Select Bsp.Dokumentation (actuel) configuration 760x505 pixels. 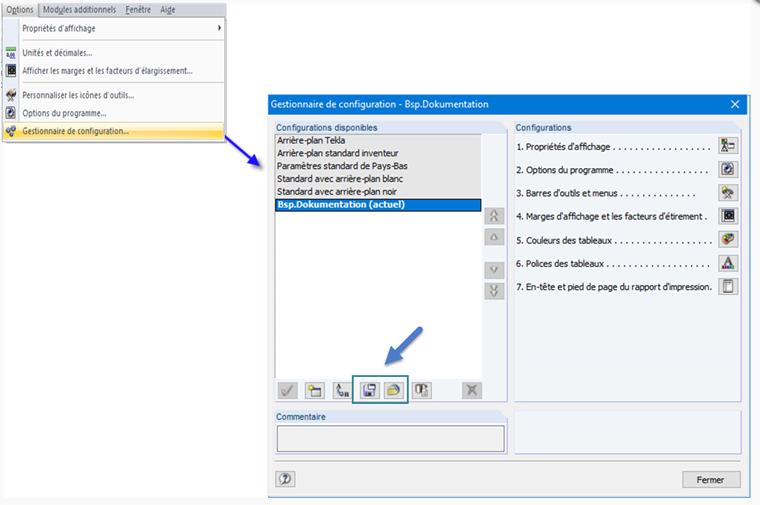(x=378, y=205)
